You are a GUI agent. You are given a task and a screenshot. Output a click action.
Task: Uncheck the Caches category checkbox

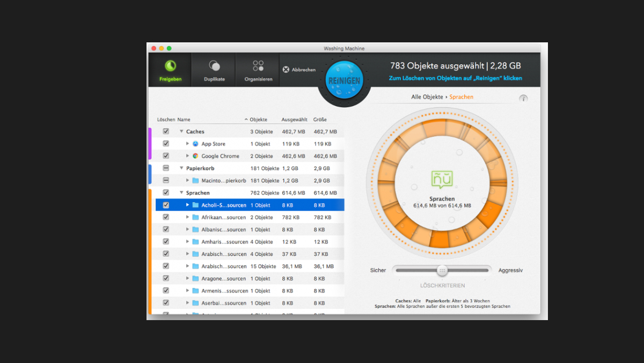(166, 131)
